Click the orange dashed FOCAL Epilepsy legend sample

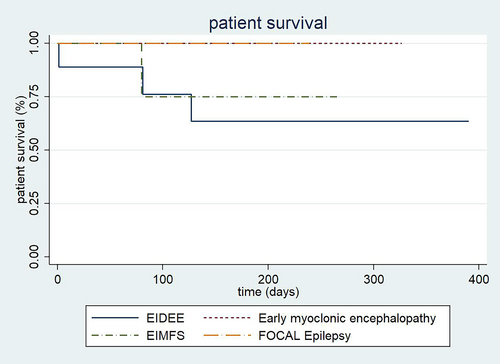tap(227, 335)
